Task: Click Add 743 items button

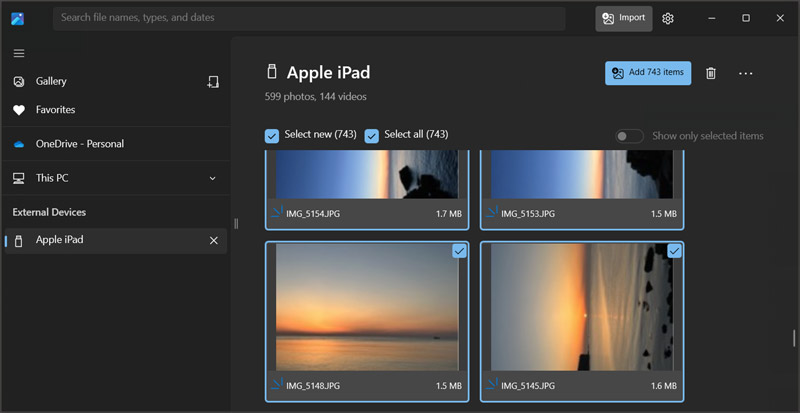Action: point(648,73)
